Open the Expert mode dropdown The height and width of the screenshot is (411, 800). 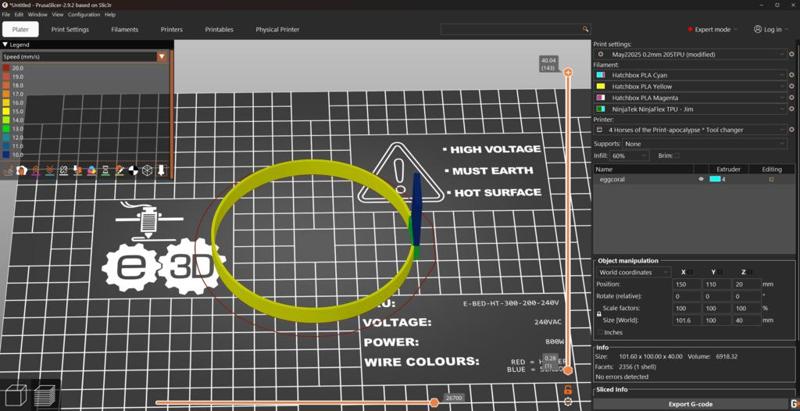(712, 30)
